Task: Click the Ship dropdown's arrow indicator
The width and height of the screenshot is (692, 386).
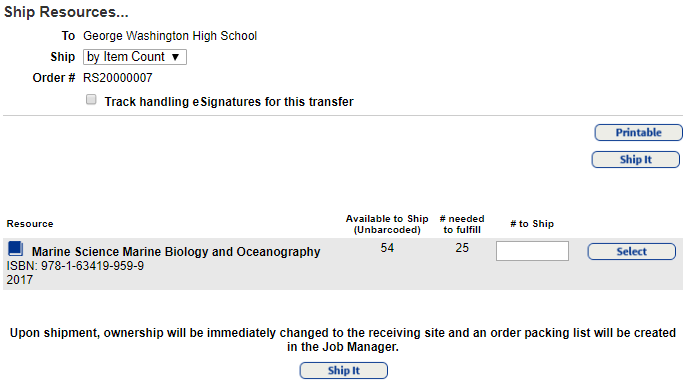Action: [x=175, y=57]
